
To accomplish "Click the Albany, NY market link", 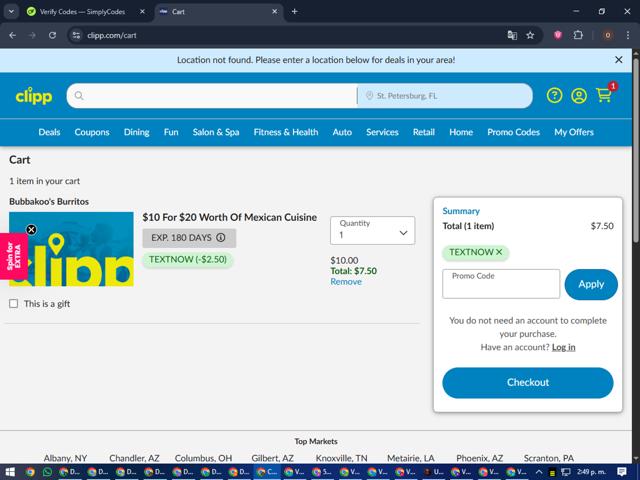I will [65, 458].
